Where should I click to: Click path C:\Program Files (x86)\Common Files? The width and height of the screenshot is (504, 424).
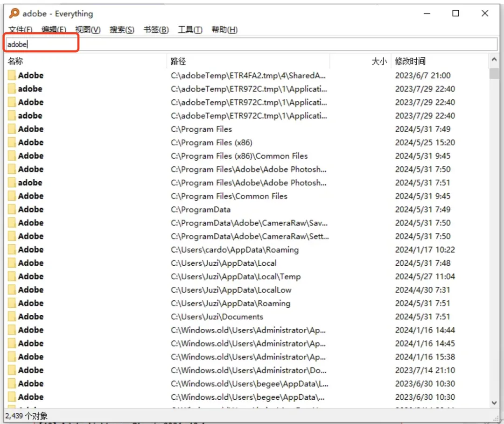click(x=239, y=156)
